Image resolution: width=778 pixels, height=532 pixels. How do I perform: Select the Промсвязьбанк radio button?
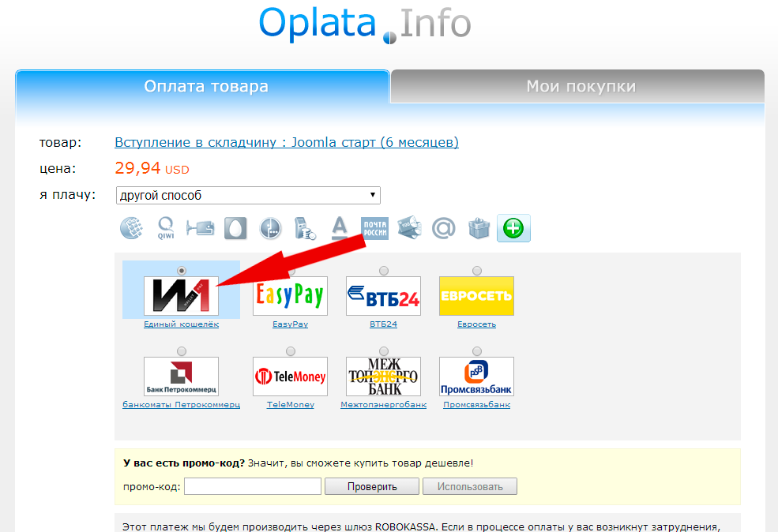(x=477, y=351)
